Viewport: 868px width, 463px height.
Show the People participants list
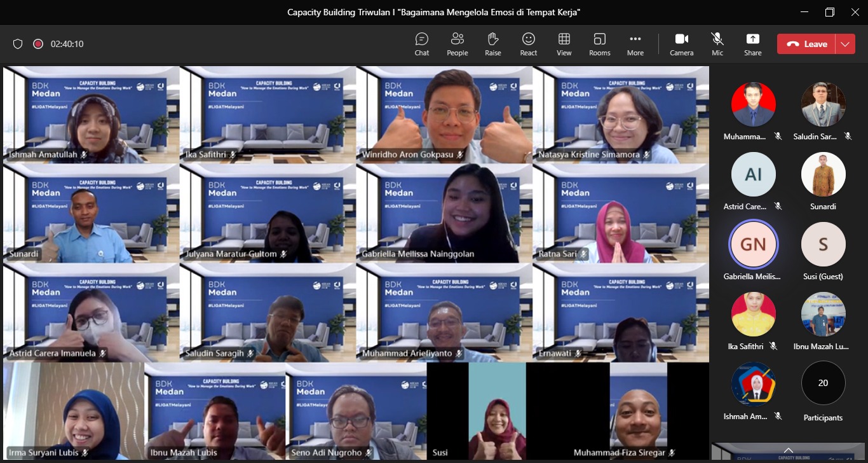click(457, 44)
